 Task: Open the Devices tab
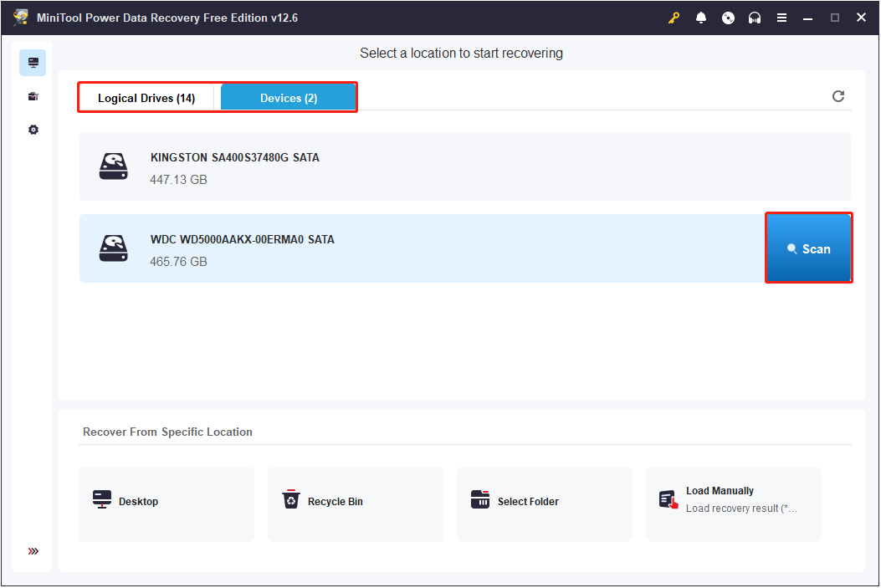288,97
